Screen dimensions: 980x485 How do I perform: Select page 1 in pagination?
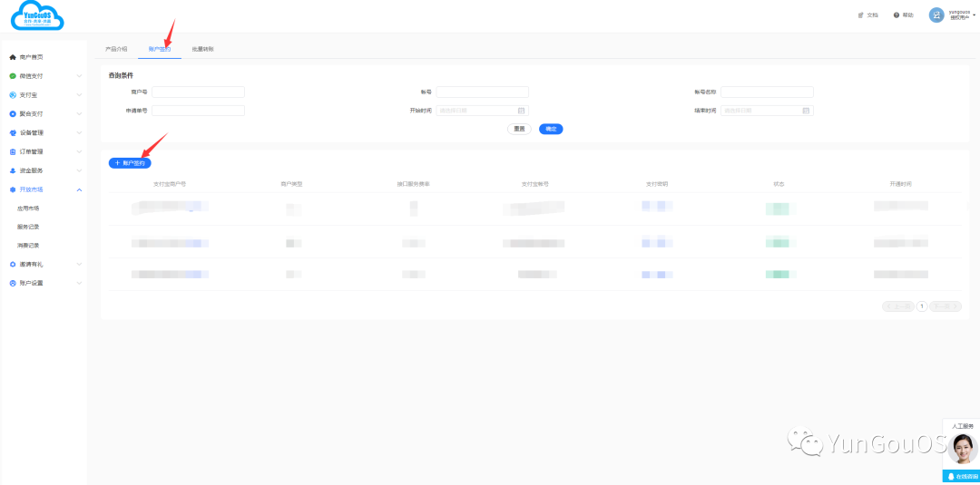[x=921, y=306]
